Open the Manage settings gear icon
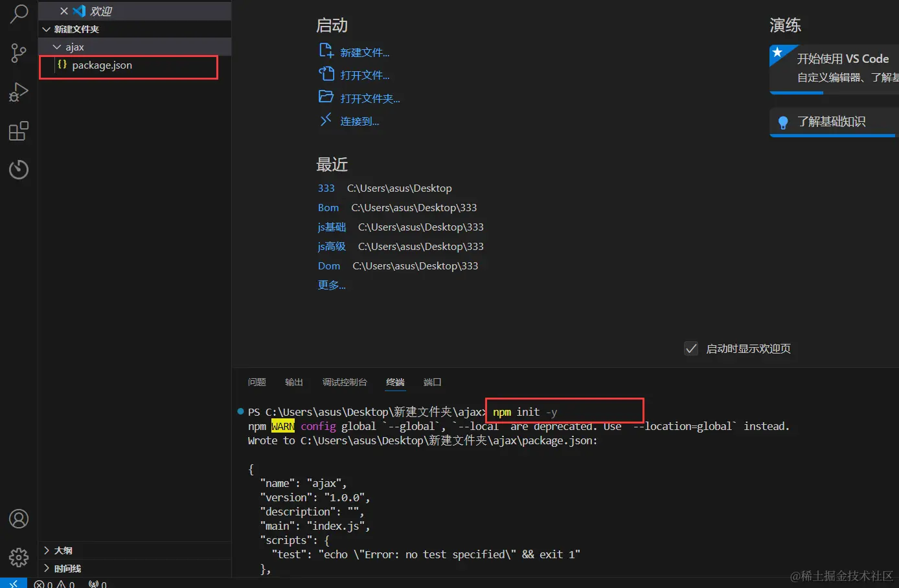The image size is (899, 588). click(17, 558)
